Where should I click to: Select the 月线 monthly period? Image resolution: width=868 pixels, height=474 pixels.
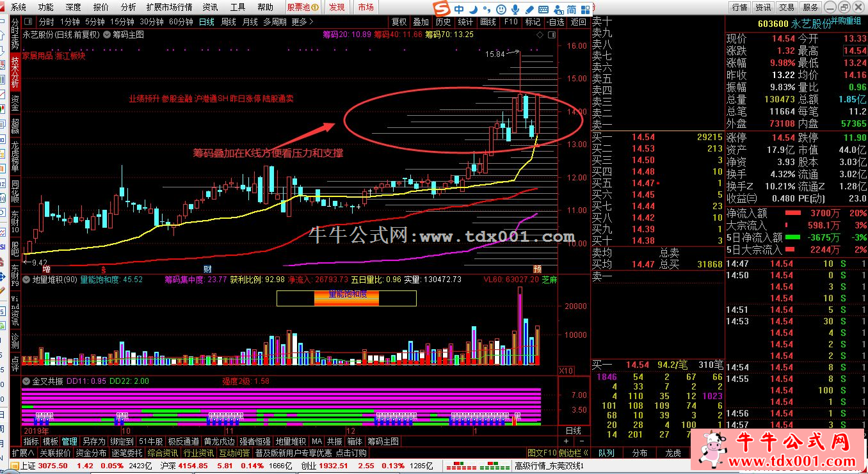pyautogui.click(x=250, y=21)
